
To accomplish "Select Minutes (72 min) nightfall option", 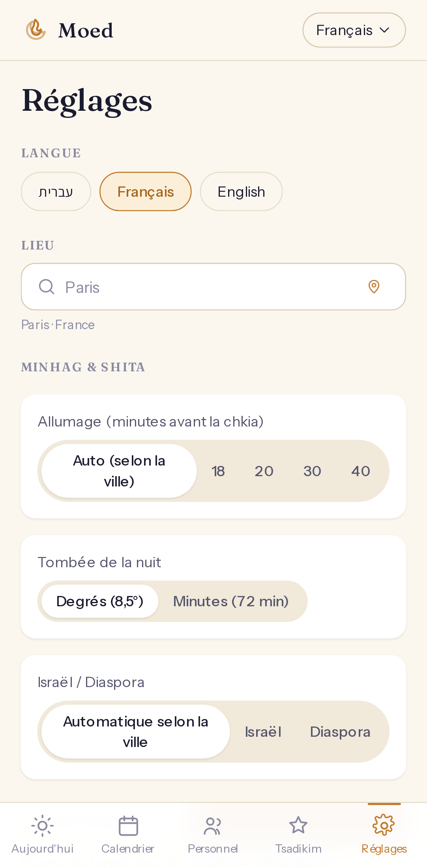I will 231,601.
